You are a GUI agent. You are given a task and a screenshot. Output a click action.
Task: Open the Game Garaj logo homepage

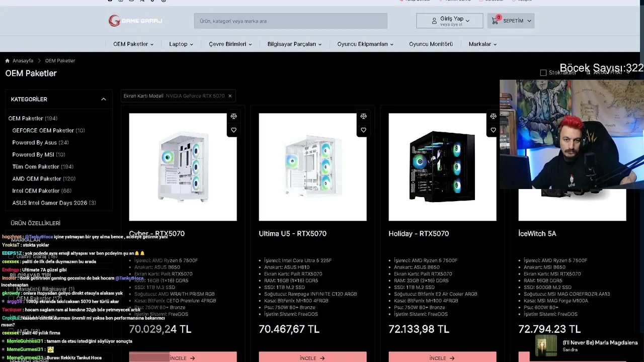(x=135, y=21)
